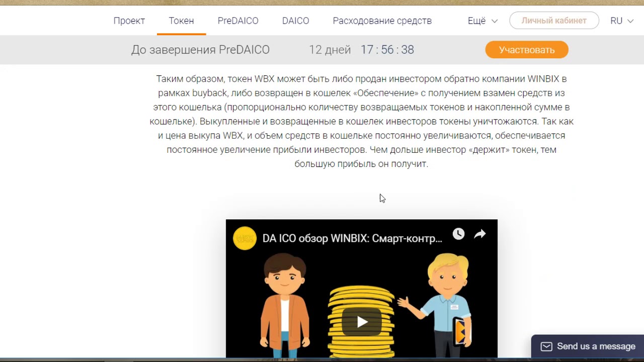This screenshot has height=362, width=644.
Task: Click the envelope icon in chat widget
Action: coord(546,346)
